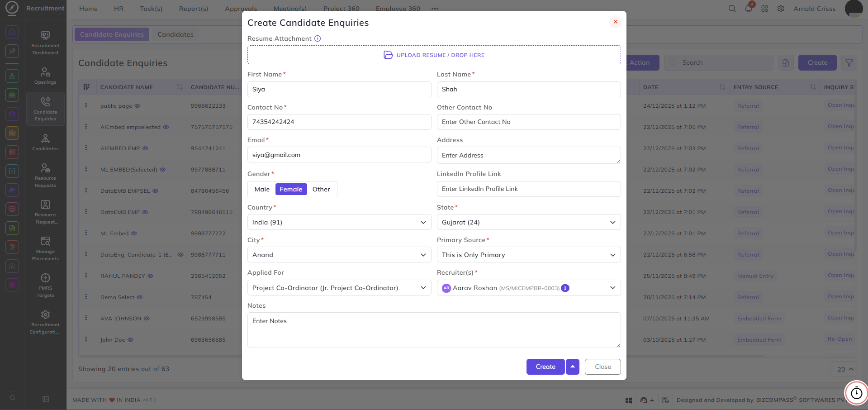This screenshot has width=868, height=410.
Task: Open Arnold Criss user profile
Action: click(815, 9)
